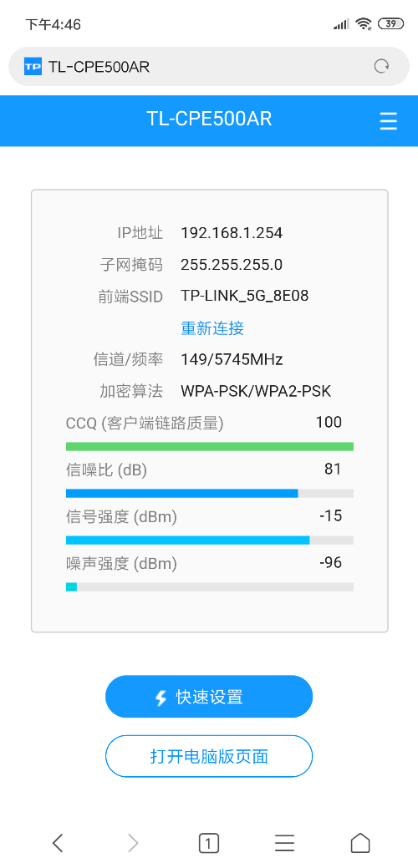The height and width of the screenshot is (868, 418).
Task: Open browser menu in bottom bar
Action: [284, 843]
